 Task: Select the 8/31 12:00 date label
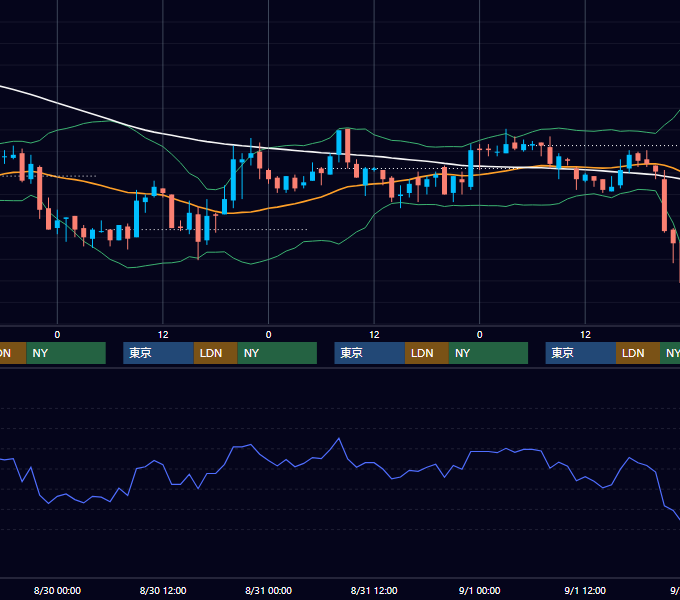coord(374,590)
